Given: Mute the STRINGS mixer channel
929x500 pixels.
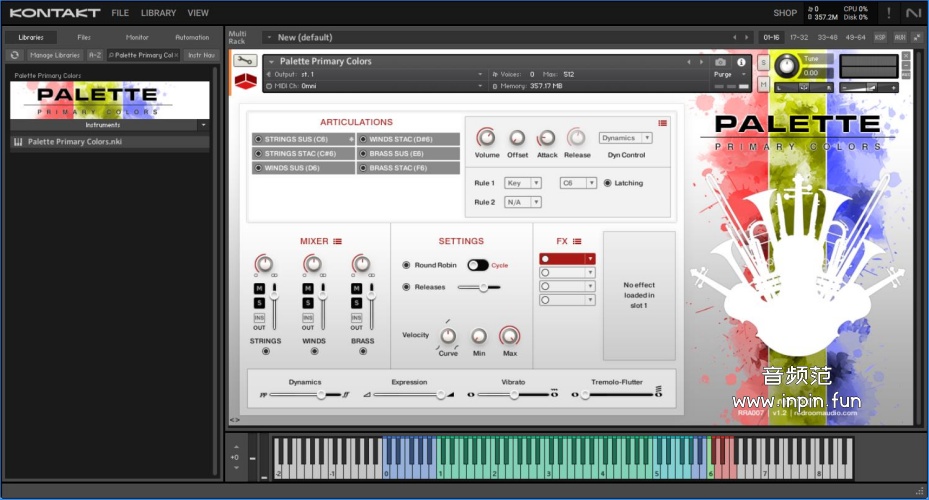Looking at the screenshot, I should 259,289.
